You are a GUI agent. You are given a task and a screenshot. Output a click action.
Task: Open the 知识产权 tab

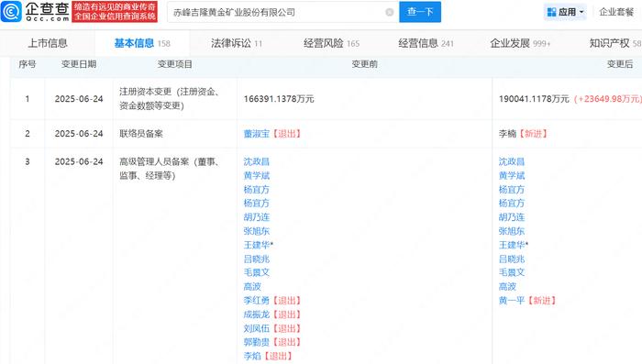[615, 43]
